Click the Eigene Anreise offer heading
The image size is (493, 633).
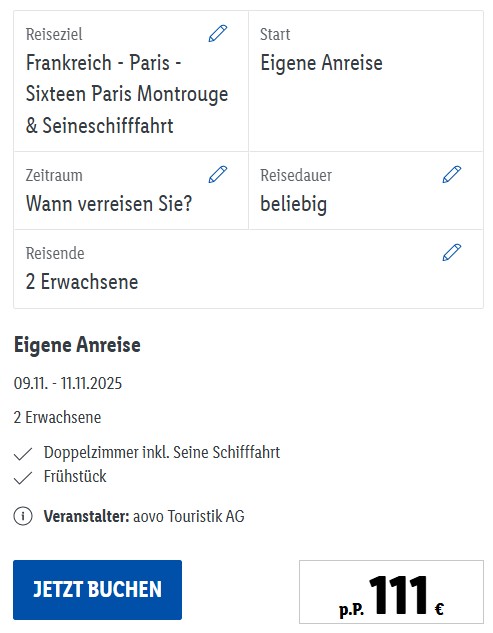tap(77, 345)
